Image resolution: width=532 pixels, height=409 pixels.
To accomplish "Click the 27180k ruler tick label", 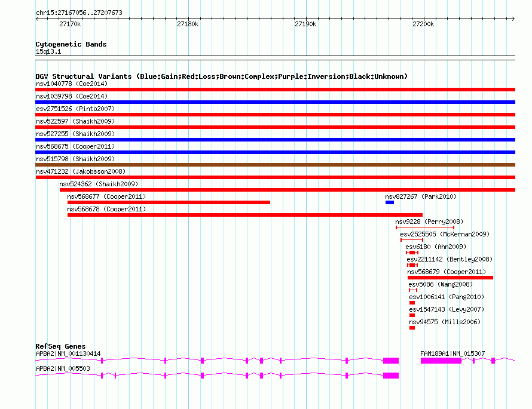I will (188, 24).
